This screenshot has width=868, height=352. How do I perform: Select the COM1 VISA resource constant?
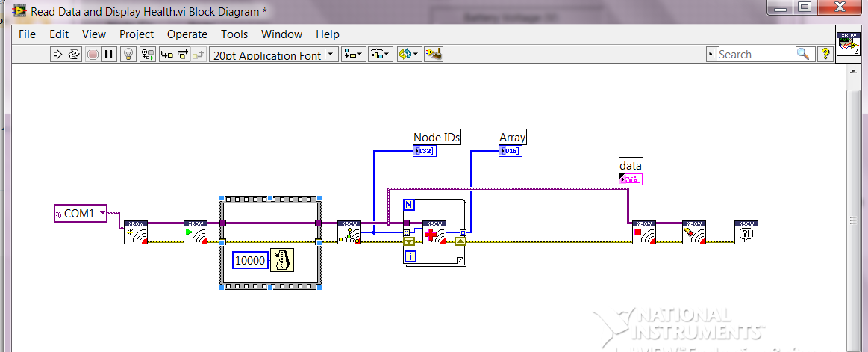81,213
